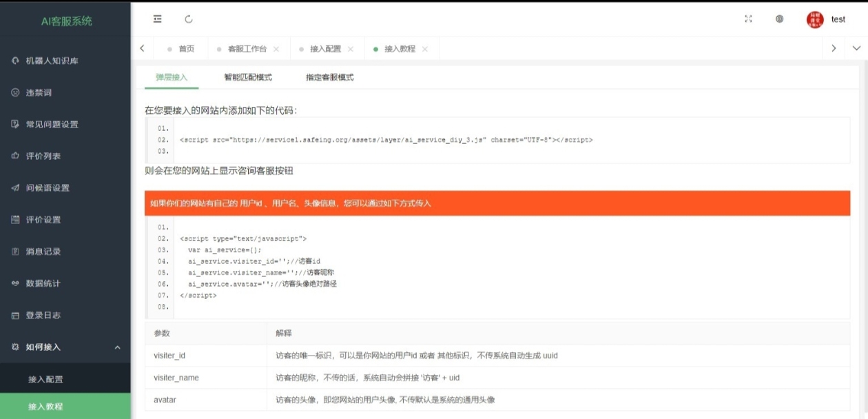The width and height of the screenshot is (868, 419).
Task: Click the visiter_id parameter cell
Action: (x=206, y=356)
